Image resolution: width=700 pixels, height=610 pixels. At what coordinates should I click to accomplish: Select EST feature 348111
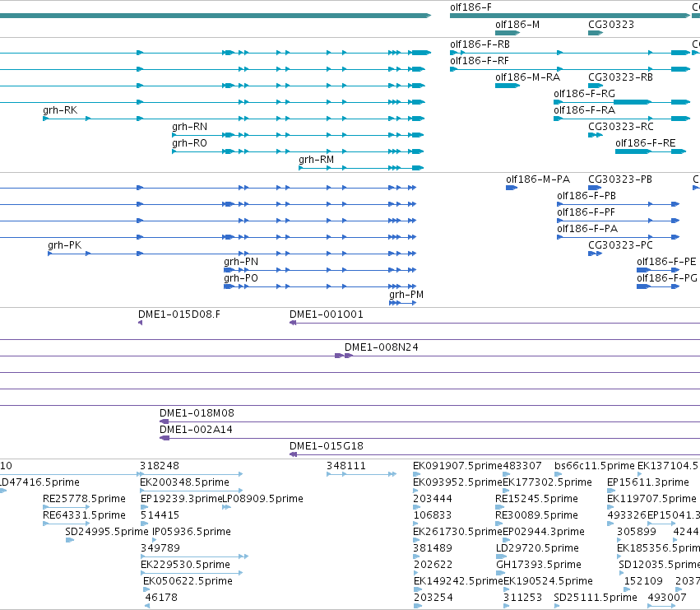point(362,474)
